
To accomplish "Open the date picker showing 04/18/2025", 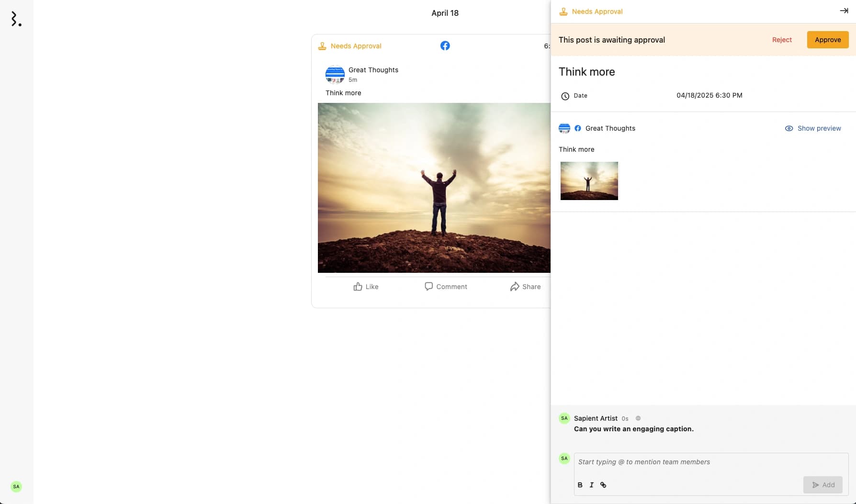I will 709,95.
